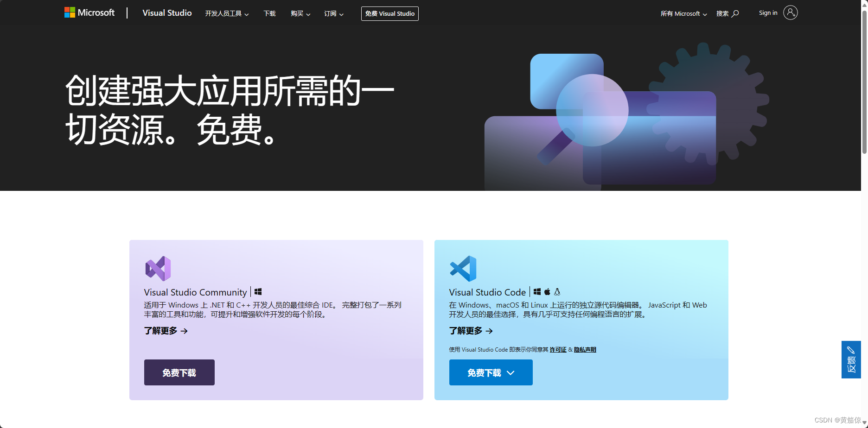
Task: Click the Sign in link
Action: point(768,13)
